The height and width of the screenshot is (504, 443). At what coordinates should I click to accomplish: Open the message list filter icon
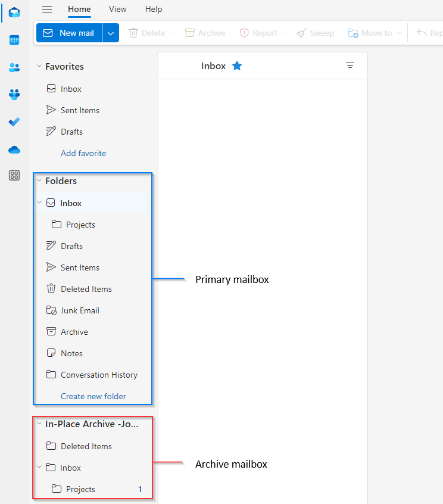coord(350,66)
